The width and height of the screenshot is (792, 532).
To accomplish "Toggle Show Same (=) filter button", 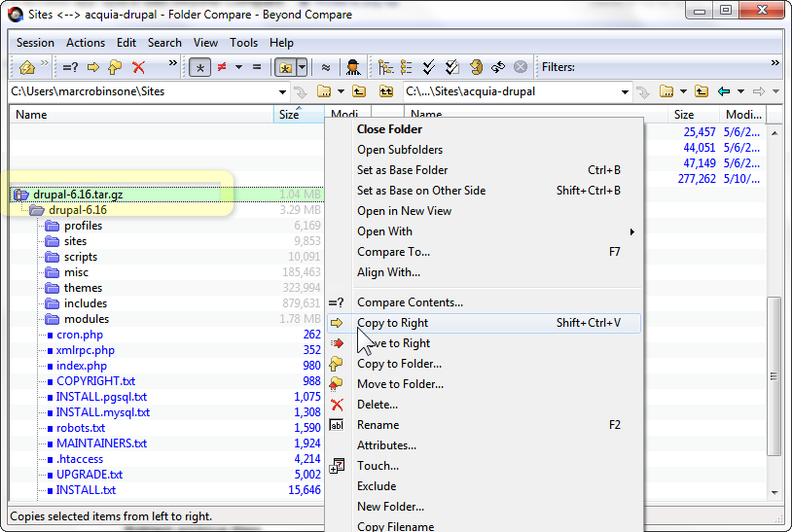I will coord(257,67).
